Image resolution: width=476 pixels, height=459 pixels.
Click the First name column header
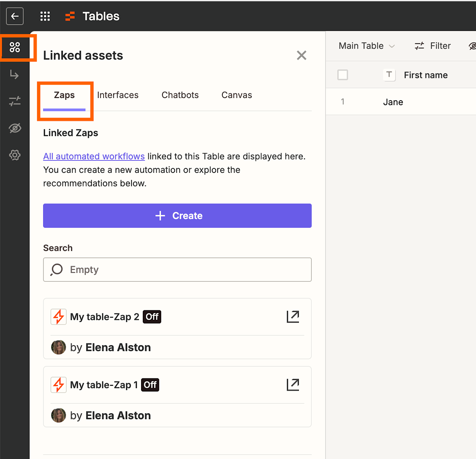[426, 75]
